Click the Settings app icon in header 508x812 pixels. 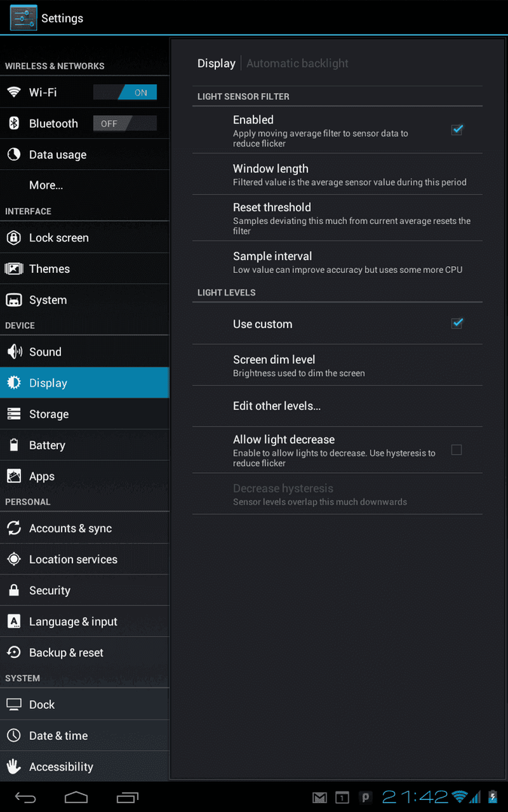click(23, 17)
